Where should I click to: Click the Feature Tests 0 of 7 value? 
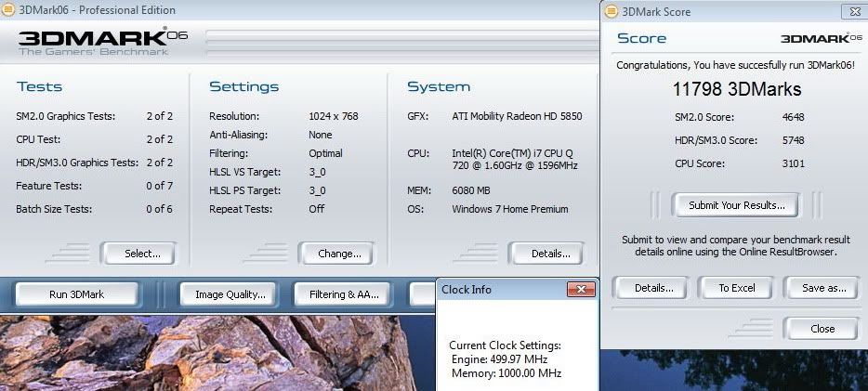coord(160,186)
